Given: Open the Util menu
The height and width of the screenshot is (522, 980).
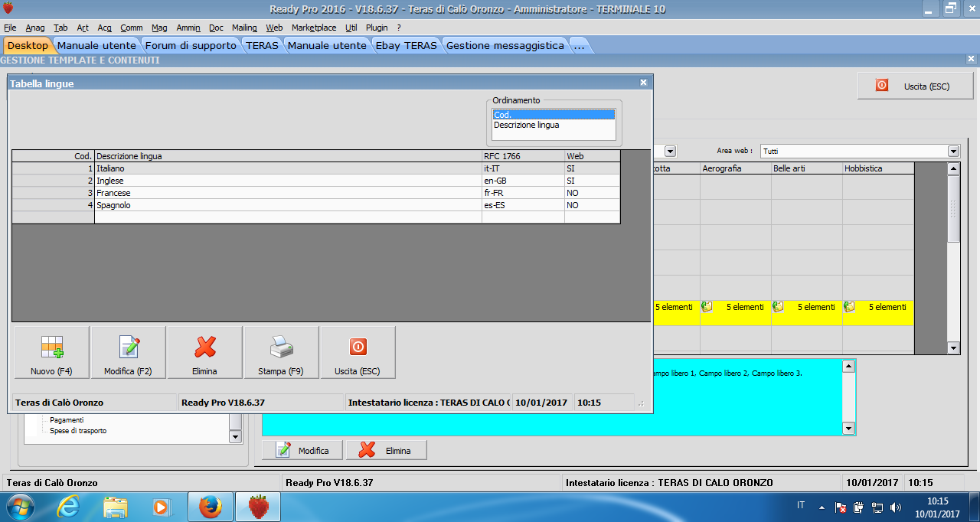Looking at the screenshot, I should [x=351, y=28].
